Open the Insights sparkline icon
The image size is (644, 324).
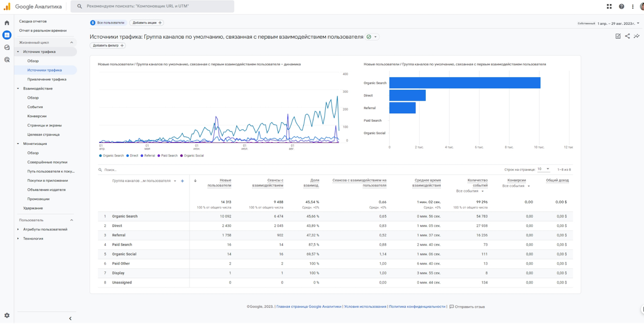point(636,36)
